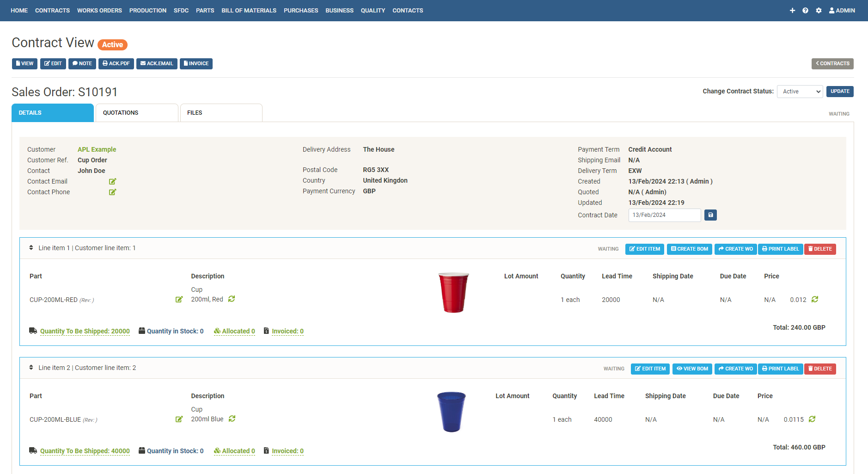Open the APL Example customer link
Image resolution: width=868 pixels, height=474 pixels.
97,149
